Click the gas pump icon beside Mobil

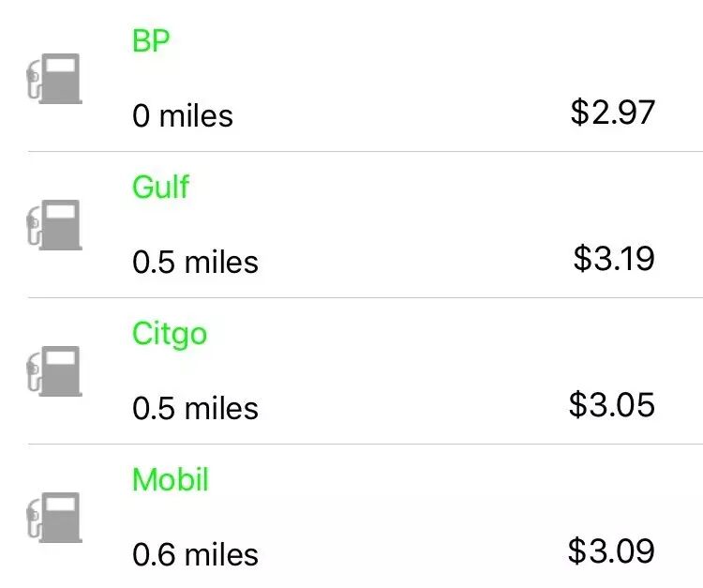pos(53,517)
